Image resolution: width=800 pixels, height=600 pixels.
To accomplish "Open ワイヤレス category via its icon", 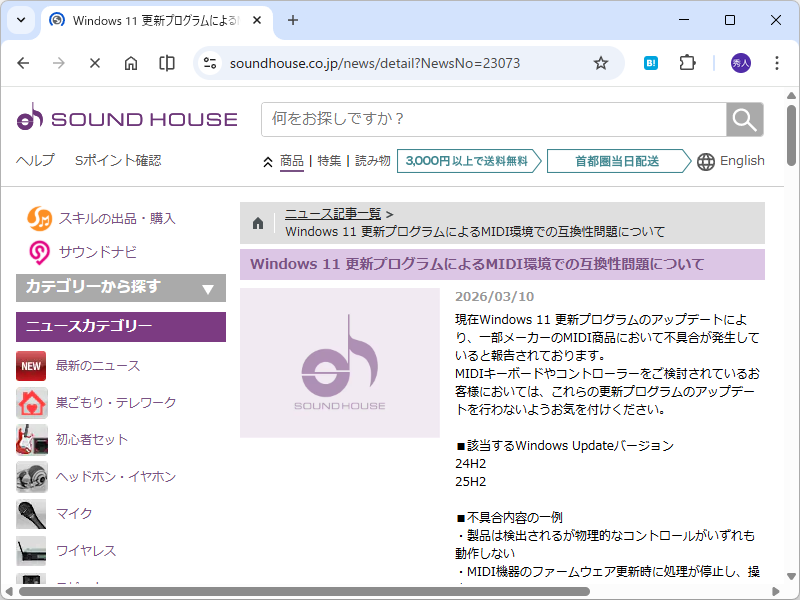I will coord(31,550).
